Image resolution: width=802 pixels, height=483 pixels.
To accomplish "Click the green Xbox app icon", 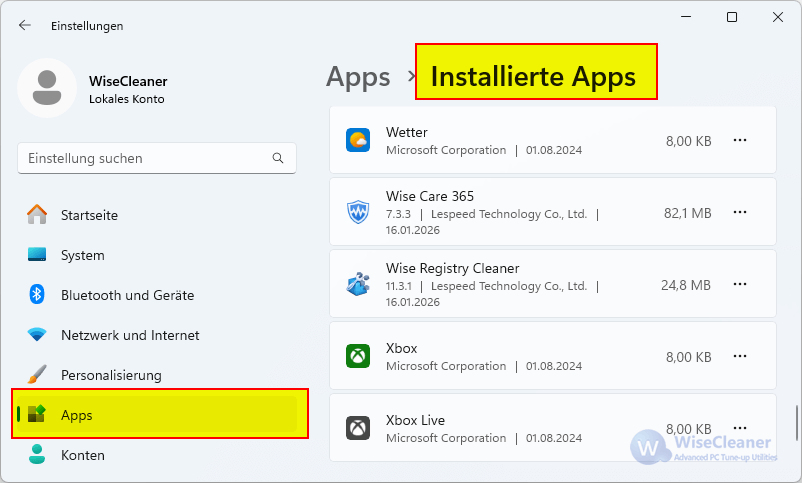I will (358, 356).
